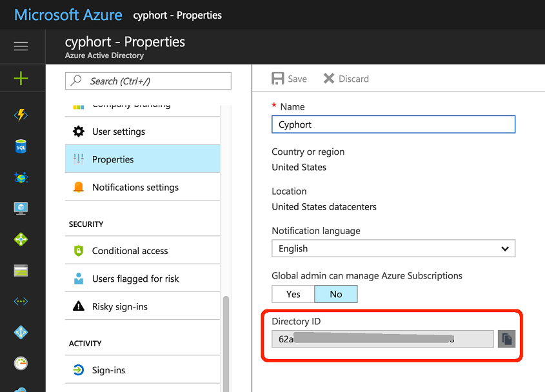
Task: Click the Name text field
Action: [x=393, y=124]
